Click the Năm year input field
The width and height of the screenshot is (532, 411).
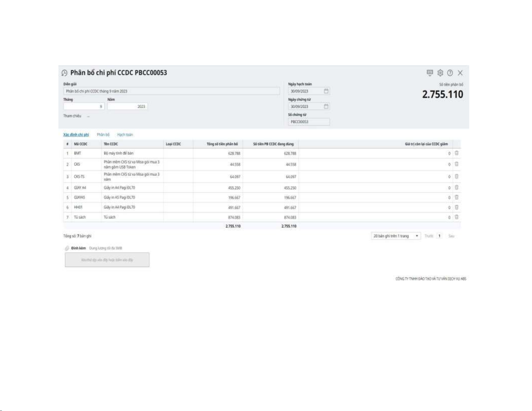pos(128,106)
